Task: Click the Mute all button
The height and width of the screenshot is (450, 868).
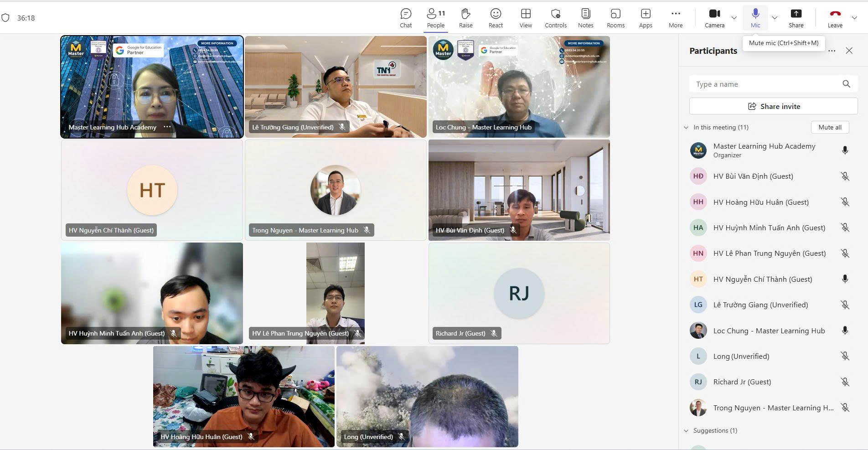Action: point(830,127)
